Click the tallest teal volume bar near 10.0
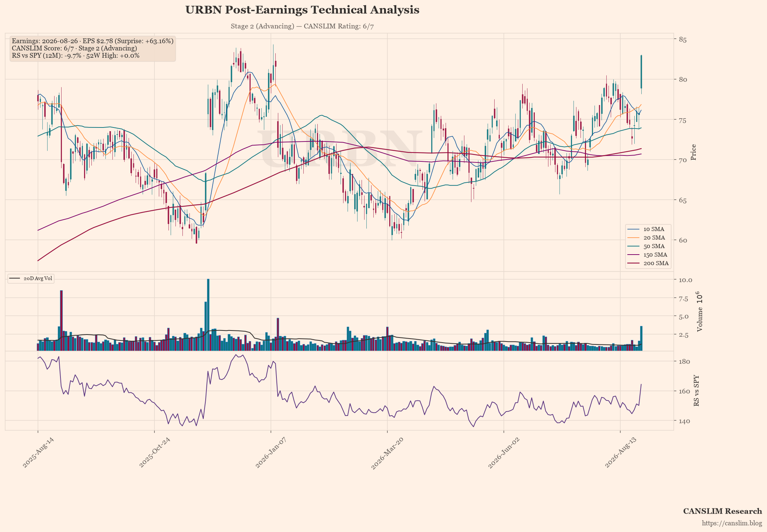This screenshot has width=767, height=532. coord(208,315)
